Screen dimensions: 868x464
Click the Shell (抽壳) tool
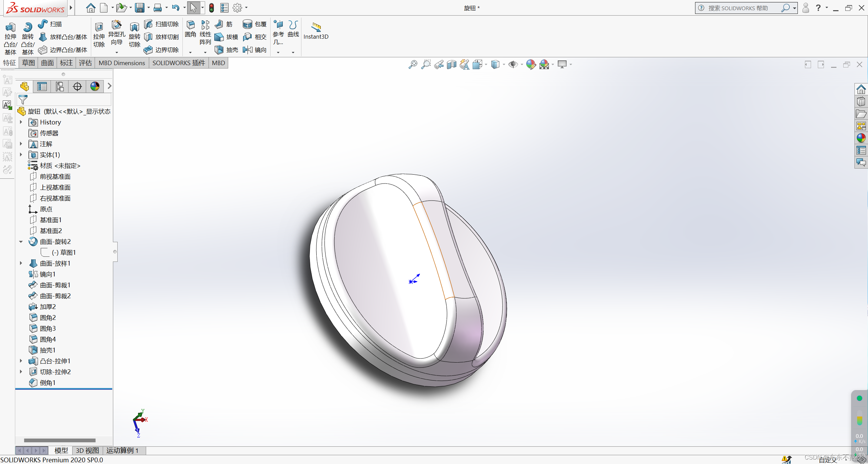coord(226,50)
